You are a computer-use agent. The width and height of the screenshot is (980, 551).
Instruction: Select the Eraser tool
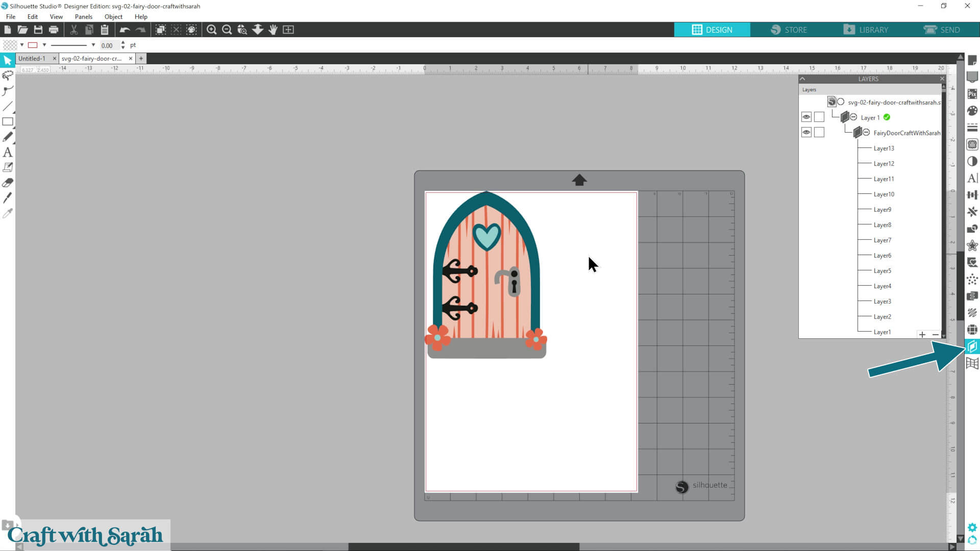pos(8,183)
